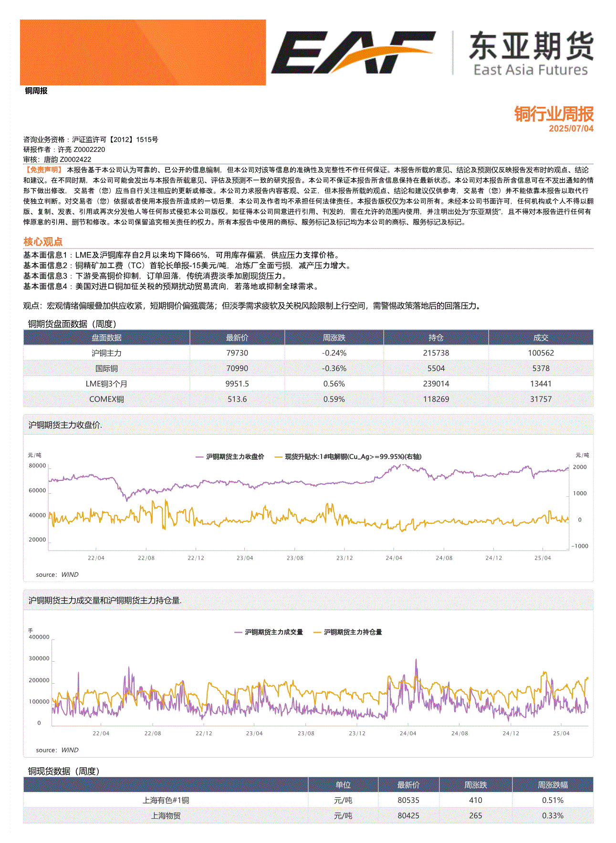Toggle the 沪铜期货主力收盘价 legend entry
The height and width of the screenshot is (843, 616).
[230, 457]
